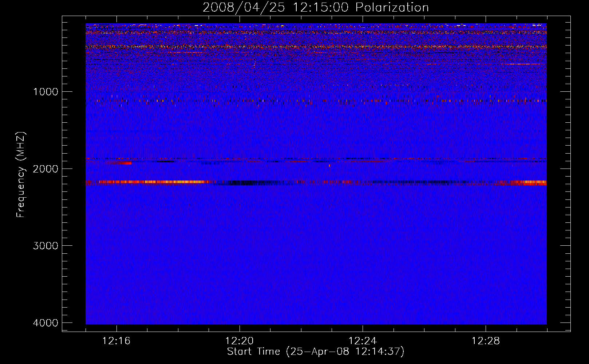Click the 12:20 time tick label

tap(240, 341)
